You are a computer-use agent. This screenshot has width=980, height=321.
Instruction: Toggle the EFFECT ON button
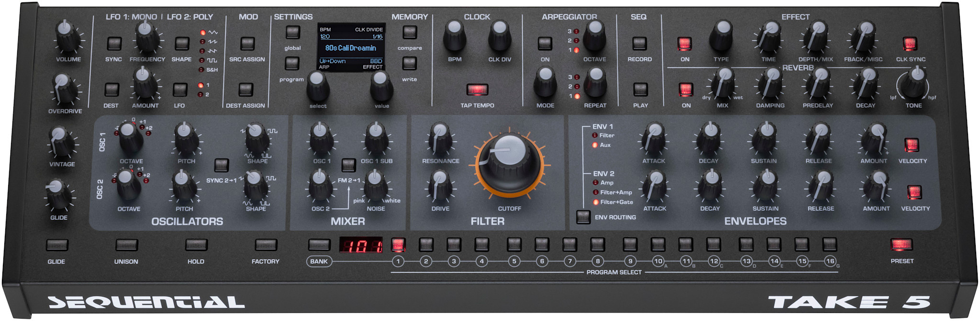(x=684, y=44)
